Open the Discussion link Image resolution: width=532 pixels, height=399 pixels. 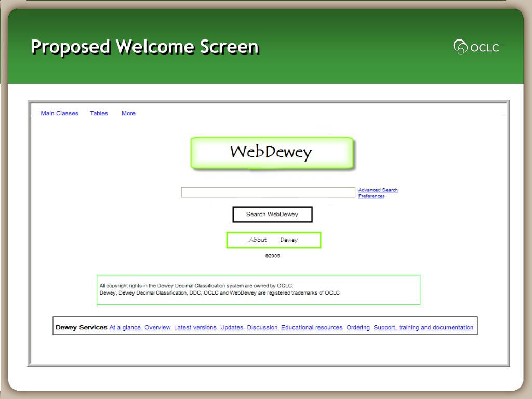click(x=262, y=327)
